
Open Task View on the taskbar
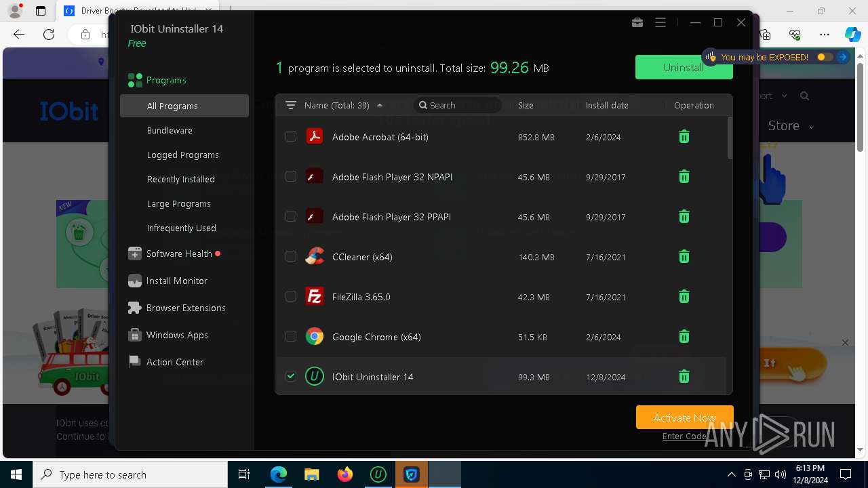pos(244,474)
